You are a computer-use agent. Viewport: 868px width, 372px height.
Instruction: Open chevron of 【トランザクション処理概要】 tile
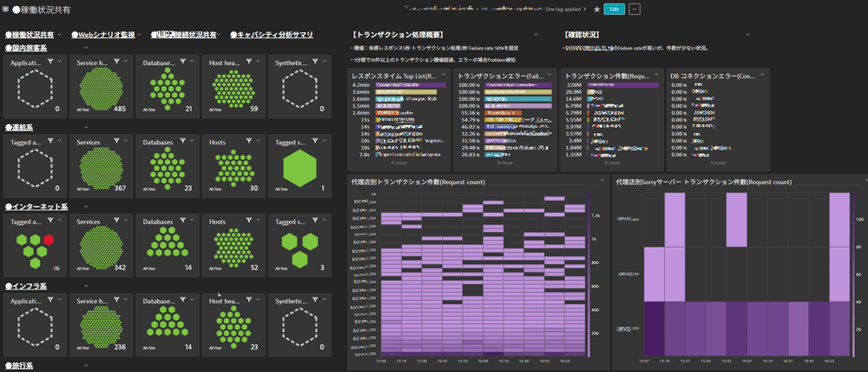pos(536,35)
